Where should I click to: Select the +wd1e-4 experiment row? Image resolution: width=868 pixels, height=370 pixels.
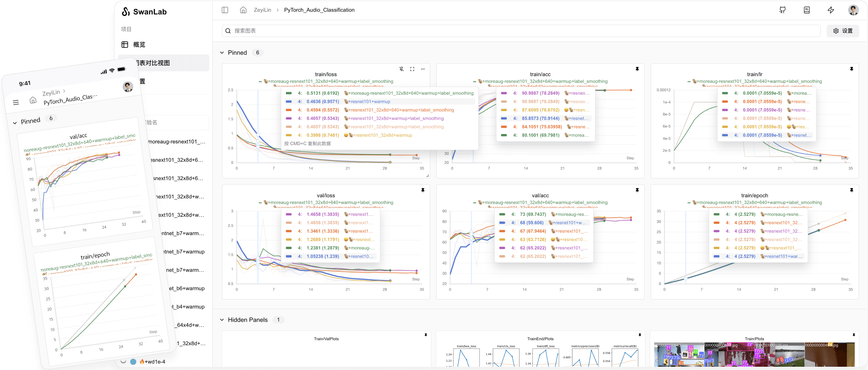tap(163, 362)
